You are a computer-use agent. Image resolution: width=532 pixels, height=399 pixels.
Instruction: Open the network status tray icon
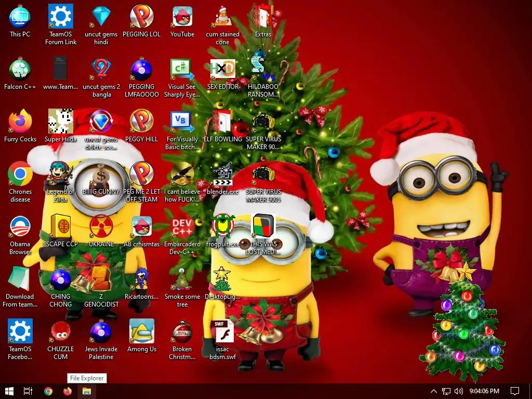pyautogui.click(x=446, y=391)
